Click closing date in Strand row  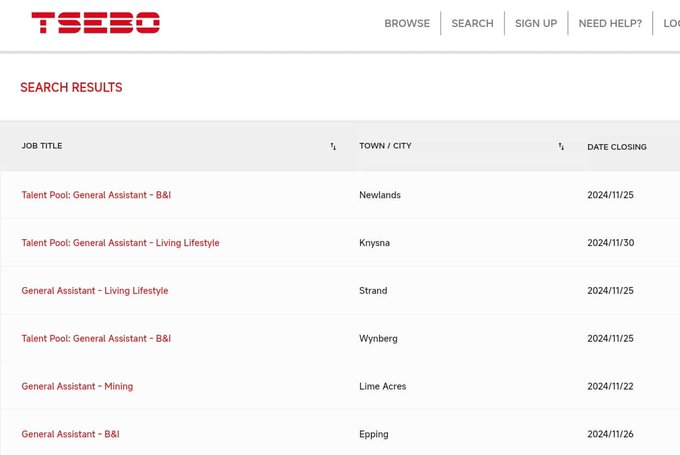(x=611, y=291)
